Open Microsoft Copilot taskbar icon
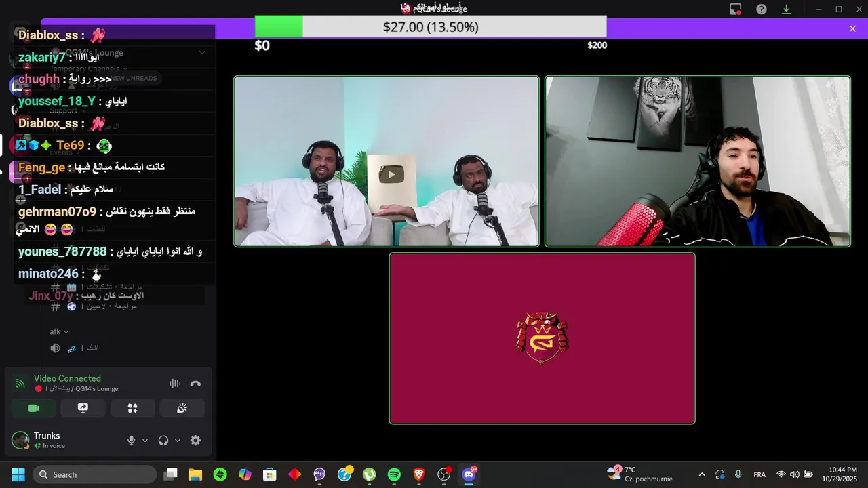Screen dimensions: 868x488 click(x=245, y=474)
